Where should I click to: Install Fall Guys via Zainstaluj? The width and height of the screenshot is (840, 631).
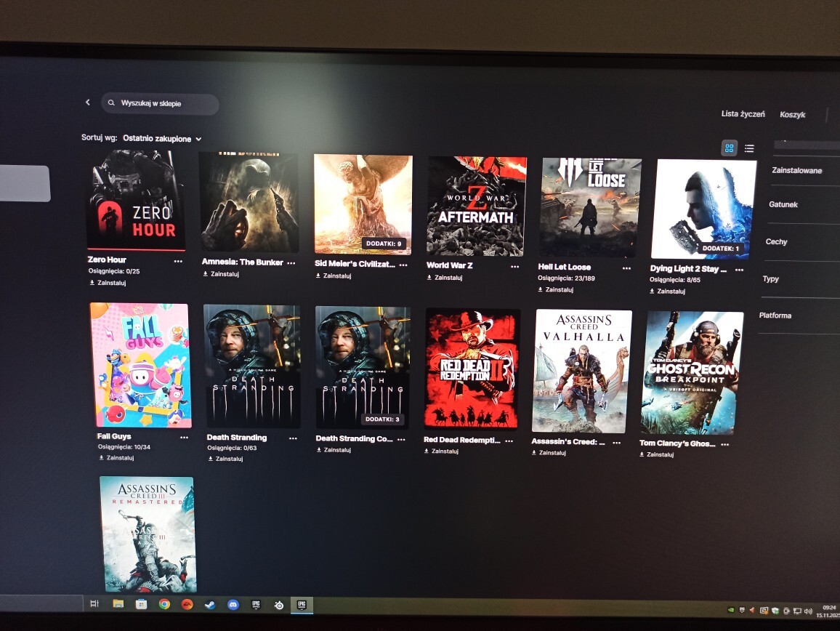tap(116, 458)
